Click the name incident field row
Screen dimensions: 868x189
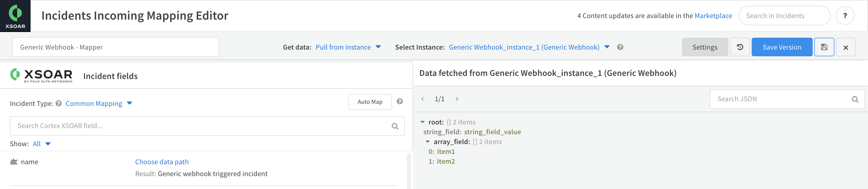[203, 168]
